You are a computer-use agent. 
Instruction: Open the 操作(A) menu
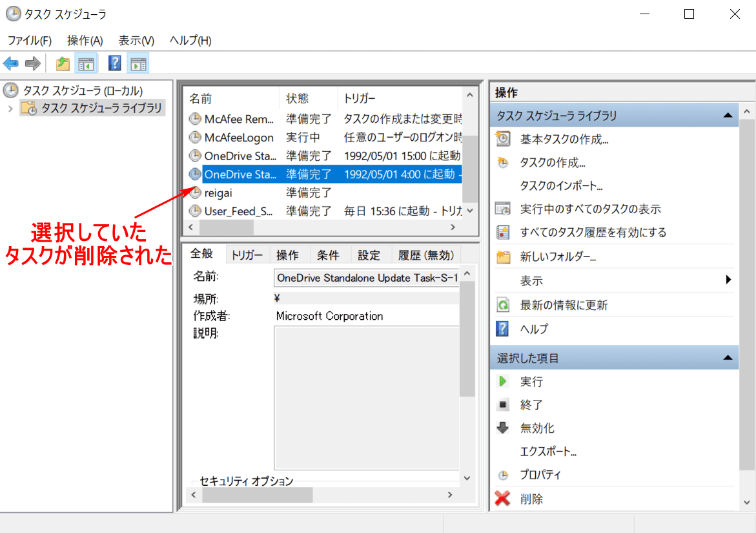(85, 41)
